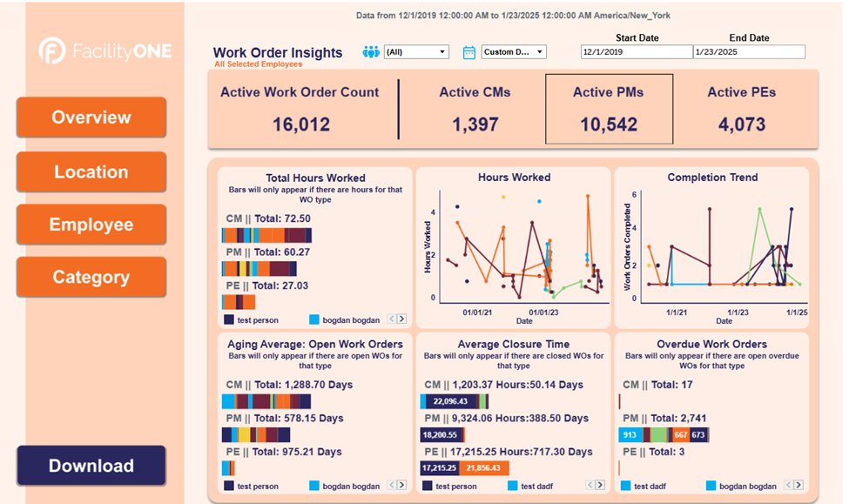849x504 pixels.
Task: Click the PE bar in Total Hours Worked
Action: tap(239, 302)
